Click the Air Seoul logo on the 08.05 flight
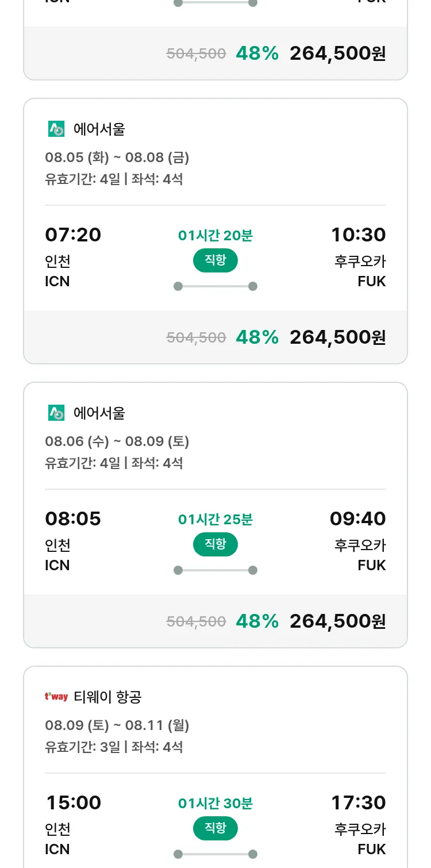 click(56, 129)
